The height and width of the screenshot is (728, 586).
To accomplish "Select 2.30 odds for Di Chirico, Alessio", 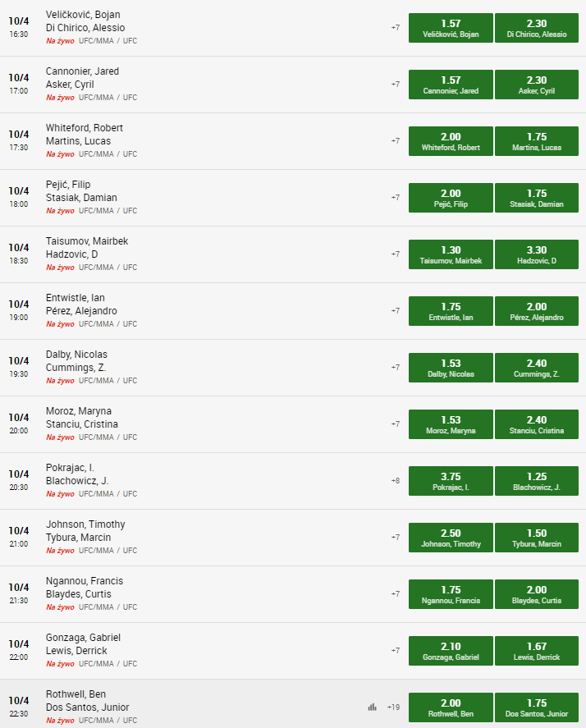I will (x=536, y=28).
